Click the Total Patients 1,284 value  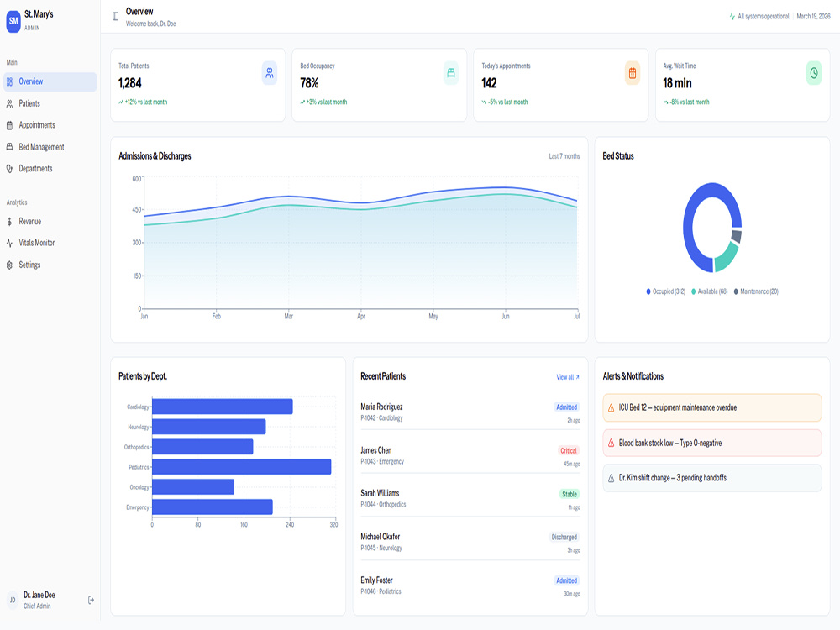tap(130, 83)
